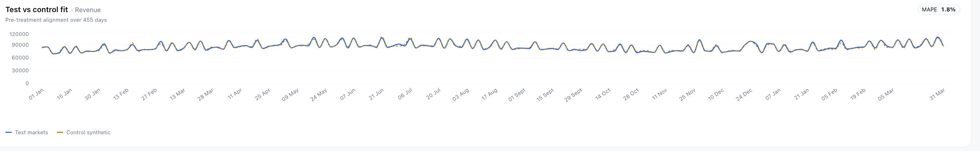The height and width of the screenshot is (151, 980).
Task: Click the 31 Mar axis tick label
Action: [937, 94]
